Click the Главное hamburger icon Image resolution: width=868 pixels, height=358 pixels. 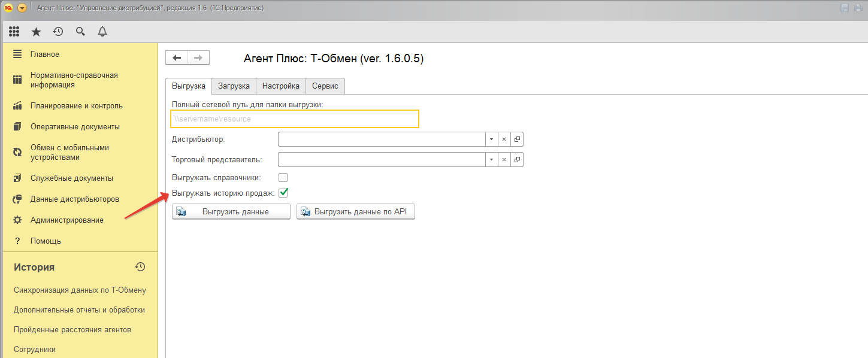pyautogui.click(x=17, y=54)
